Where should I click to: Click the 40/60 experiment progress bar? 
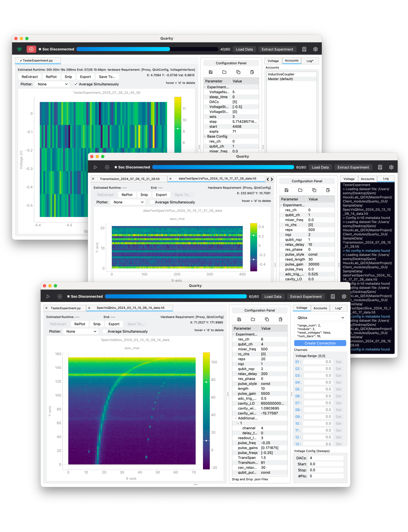147,49
